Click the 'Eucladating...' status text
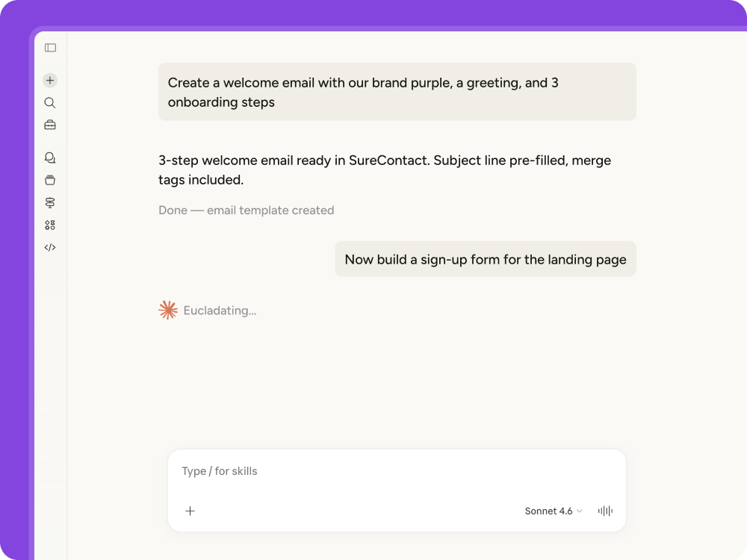The width and height of the screenshot is (747, 560). coord(220,311)
